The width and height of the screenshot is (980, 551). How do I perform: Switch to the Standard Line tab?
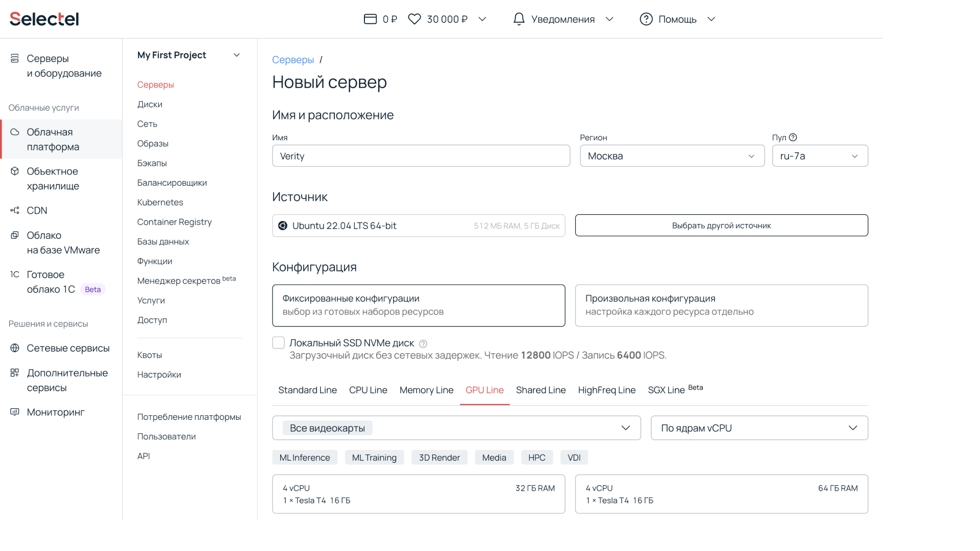click(307, 390)
